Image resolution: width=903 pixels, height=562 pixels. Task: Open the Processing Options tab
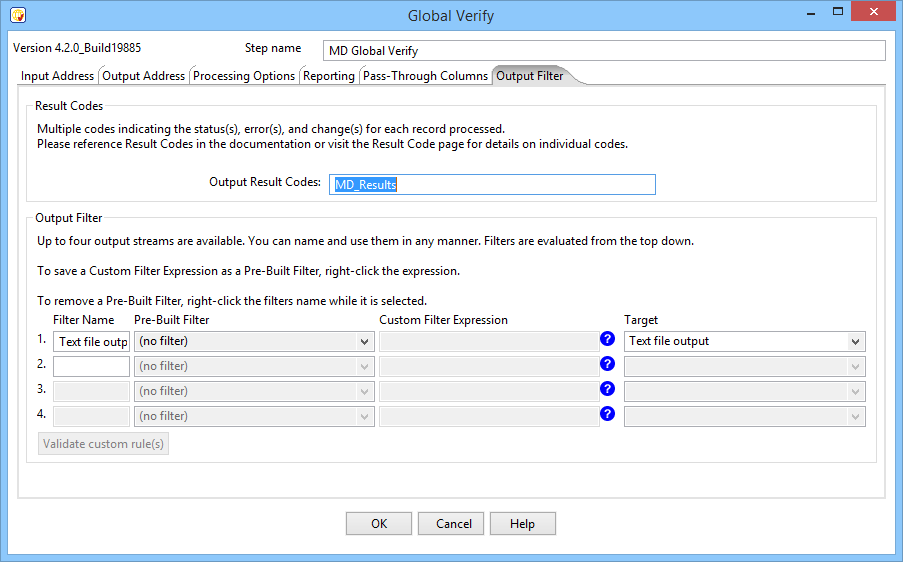coord(244,76)
